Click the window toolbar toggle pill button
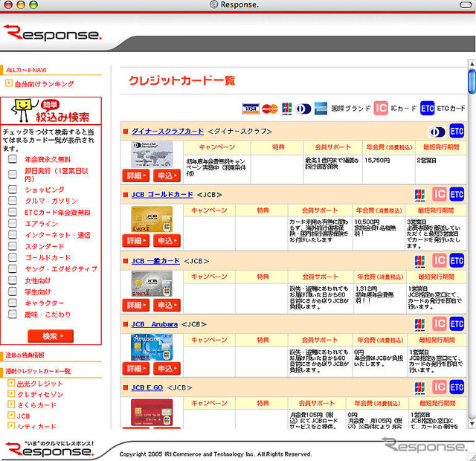 466,4
